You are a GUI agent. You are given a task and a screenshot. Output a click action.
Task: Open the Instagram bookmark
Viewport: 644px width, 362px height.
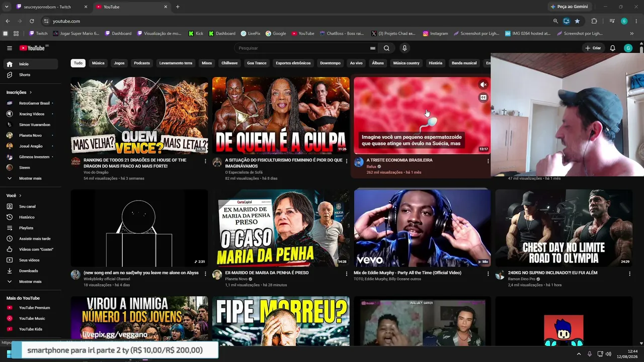pos(435,34)
